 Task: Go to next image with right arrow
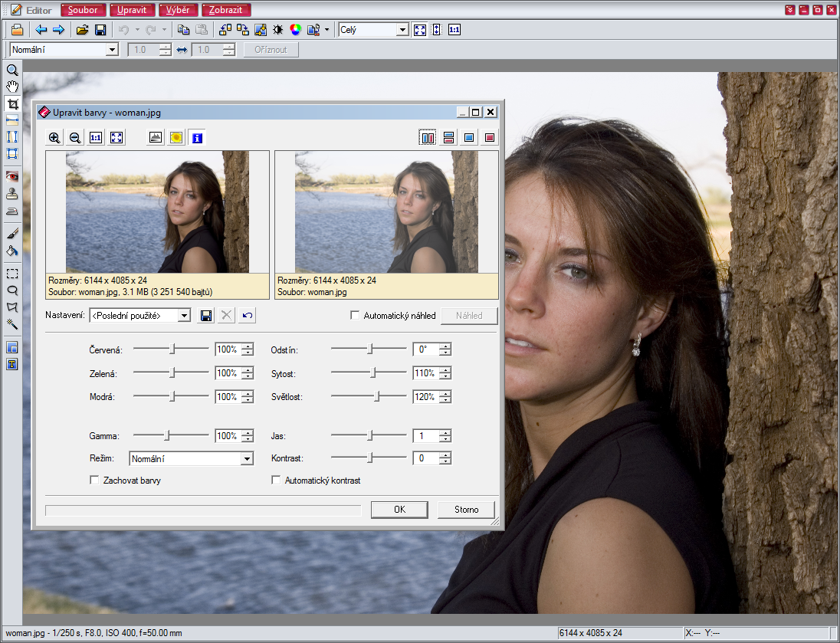[58, 30]
